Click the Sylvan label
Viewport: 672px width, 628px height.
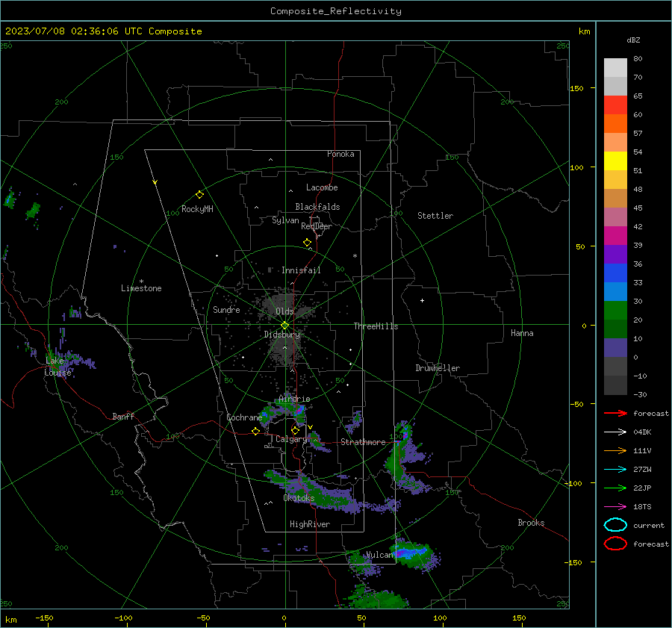[x=285, y=220]
